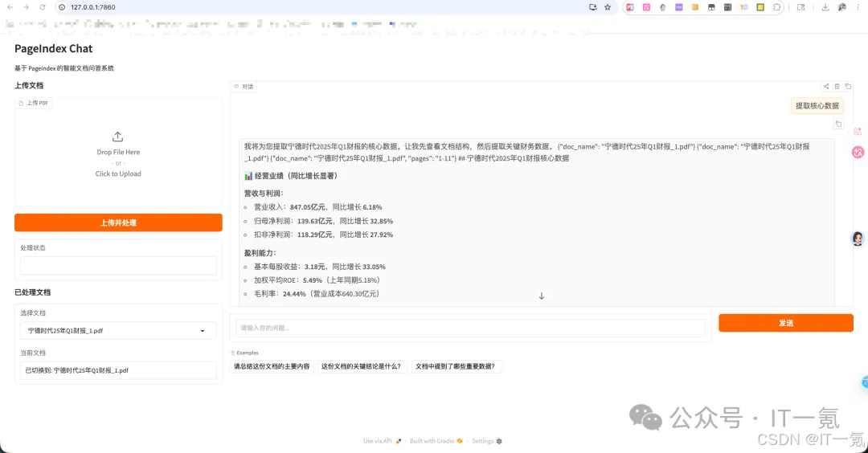868x453 pixels.
Task: Open the Use via API link
Action: click(382, 441)
